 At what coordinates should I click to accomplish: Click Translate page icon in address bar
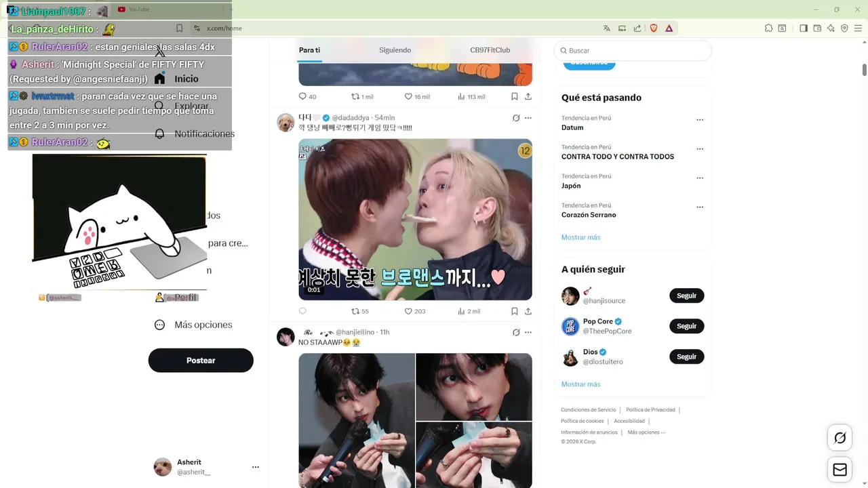pyautogui.click(x=606, y=28)
